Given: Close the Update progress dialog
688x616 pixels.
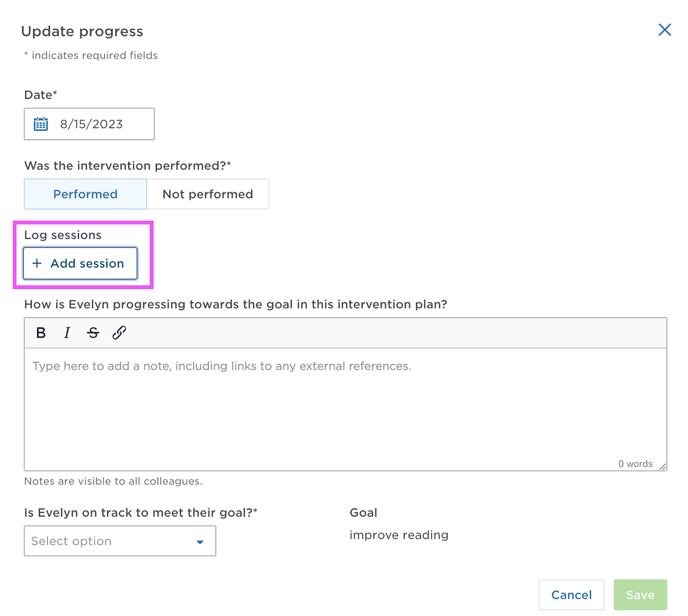Looking at the screenshot, I should pyautogui.click(x=664, y=30).
